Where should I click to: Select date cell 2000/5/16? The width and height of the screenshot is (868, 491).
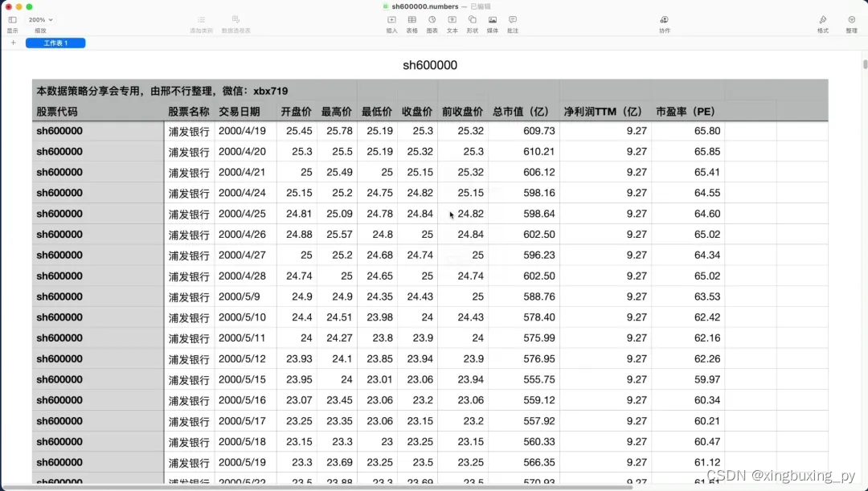tap(245, 400)
